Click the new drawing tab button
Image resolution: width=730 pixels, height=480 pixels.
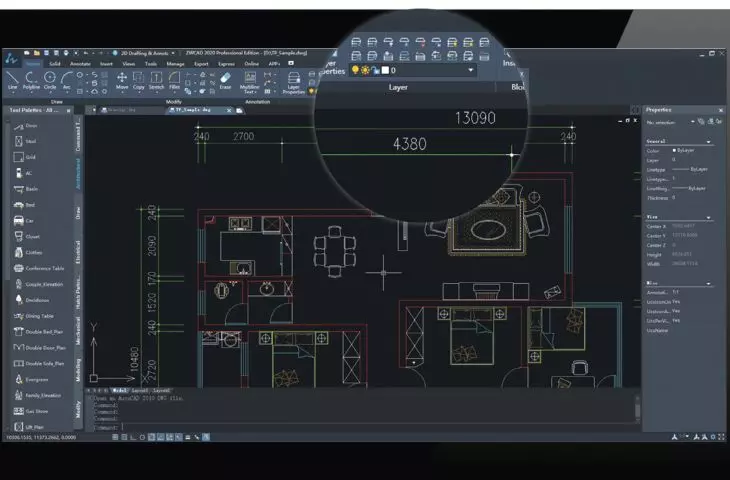click(239, 110)
